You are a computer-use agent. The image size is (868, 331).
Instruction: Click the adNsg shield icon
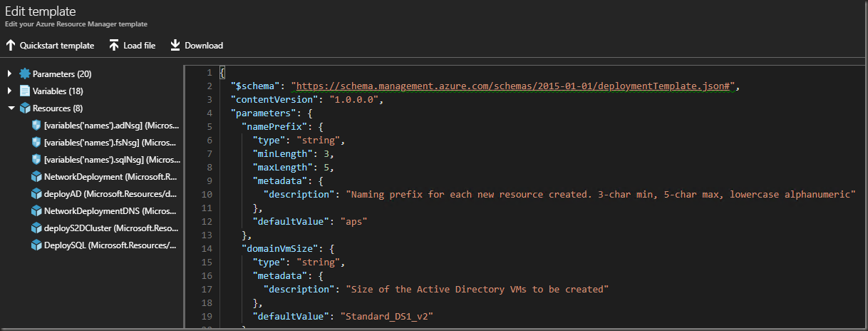coord(36,125)
